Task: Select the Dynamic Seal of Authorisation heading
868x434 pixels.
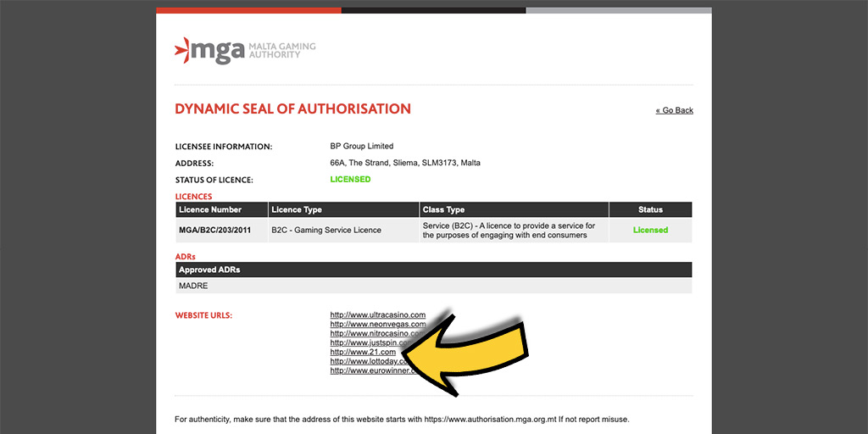Action: click(x=292, y=109)
